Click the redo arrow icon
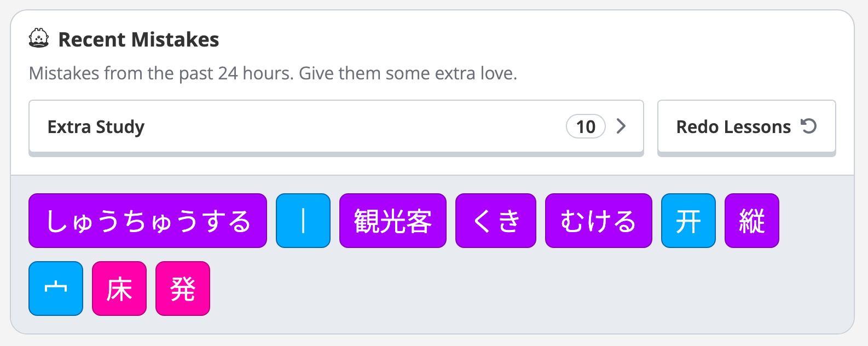 click(808, 126)
